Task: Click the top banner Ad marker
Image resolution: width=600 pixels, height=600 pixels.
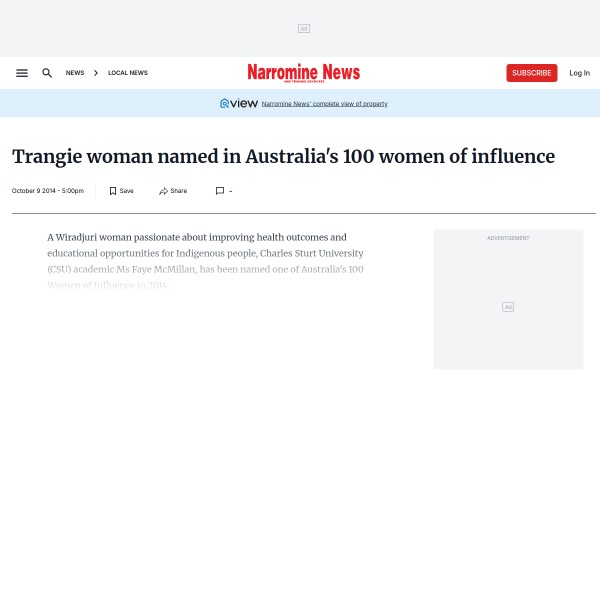Action: coord(303,29)
